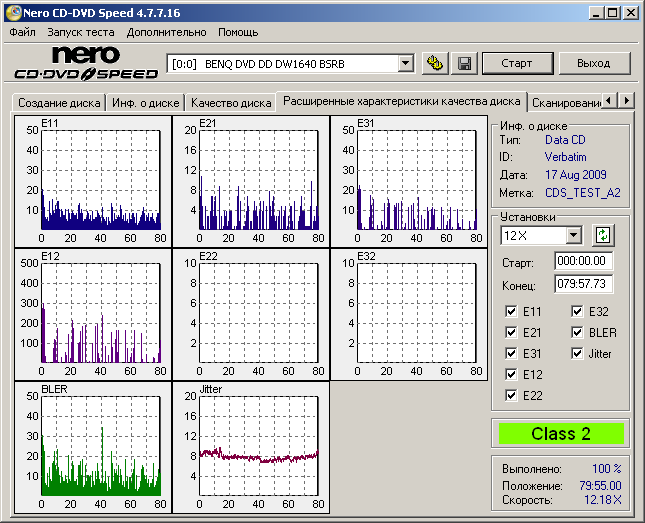Screen dimensions: 645x523
Task: Switch to the Качество диска tab
Action: tap(231, 102)
